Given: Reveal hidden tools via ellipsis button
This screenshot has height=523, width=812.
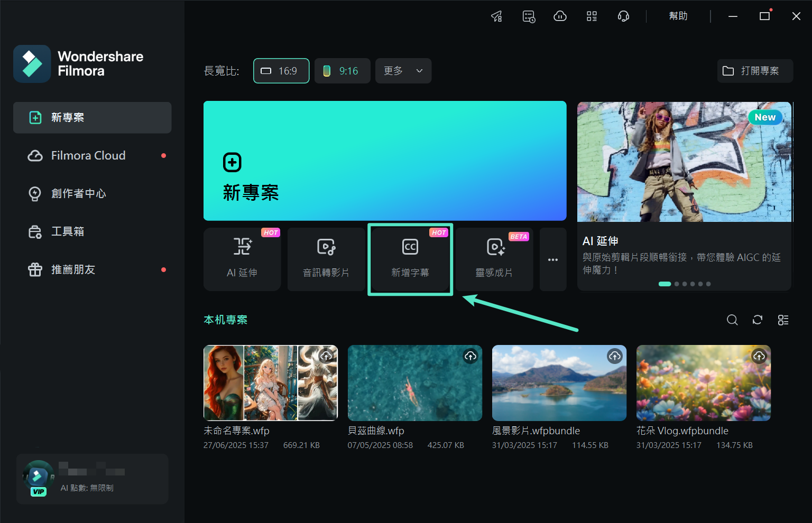Looking at the screenshot, I should coord(553,259).
